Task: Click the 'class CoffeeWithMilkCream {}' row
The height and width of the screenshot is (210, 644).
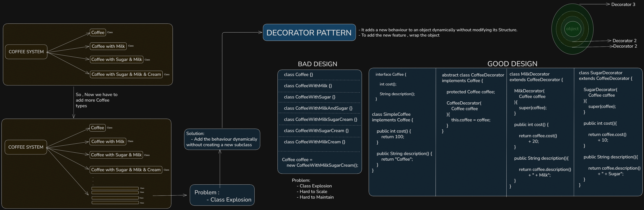Action: [x=315, y=142]
